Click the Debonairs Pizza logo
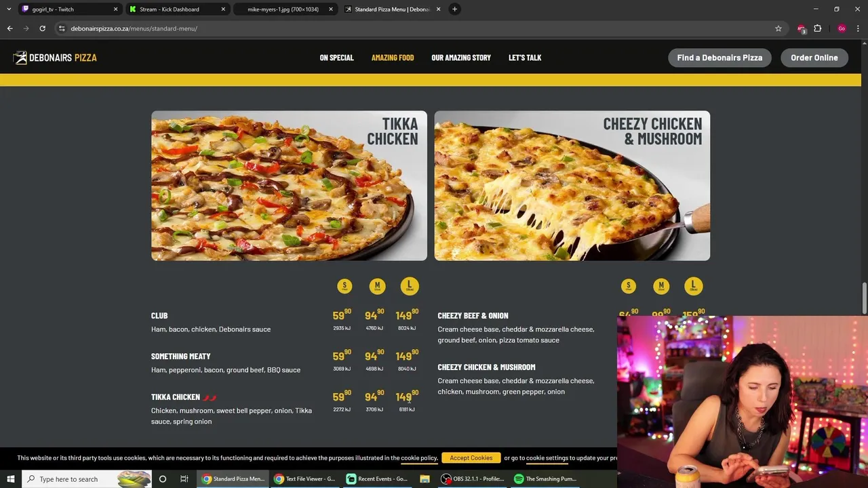Image resolution: width=868 pixels, height=488 pixels. tap(55, 58)
